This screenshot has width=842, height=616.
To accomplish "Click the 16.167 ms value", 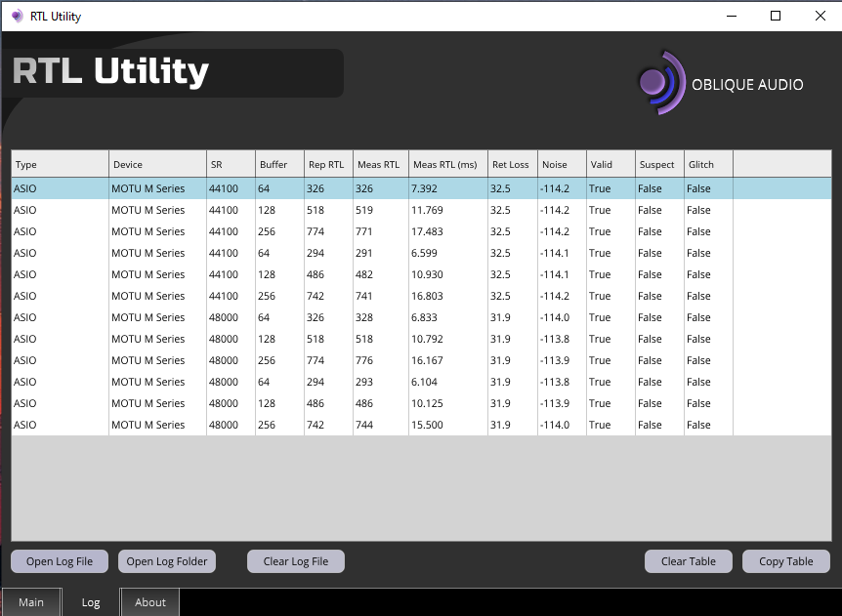I will click(427, 360).
